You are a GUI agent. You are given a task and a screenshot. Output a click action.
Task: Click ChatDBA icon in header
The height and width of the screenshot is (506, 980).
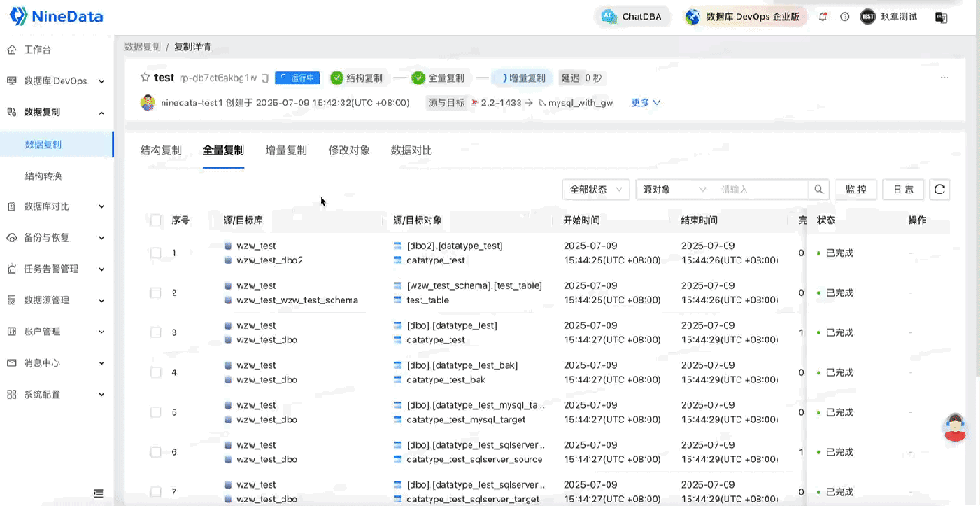tap(609, 17)
